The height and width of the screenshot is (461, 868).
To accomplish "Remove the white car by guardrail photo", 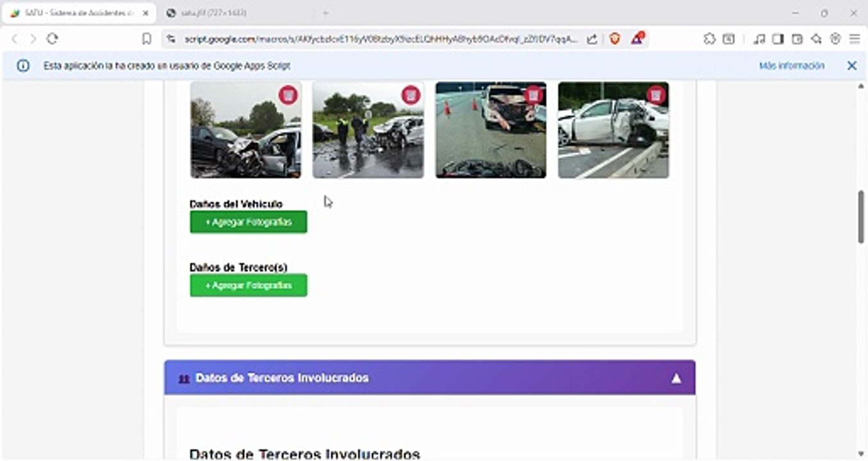I will (x=656, y=95).
